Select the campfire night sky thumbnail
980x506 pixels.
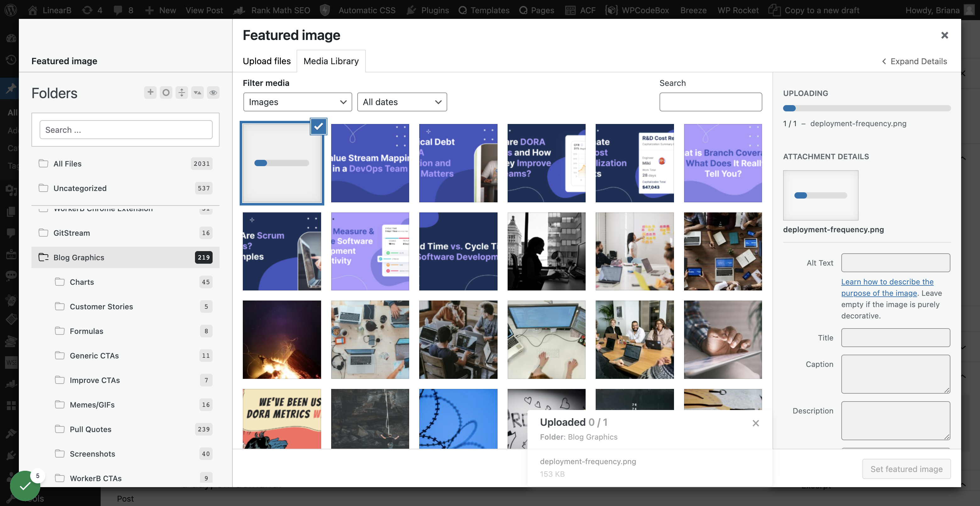point(281,340)
